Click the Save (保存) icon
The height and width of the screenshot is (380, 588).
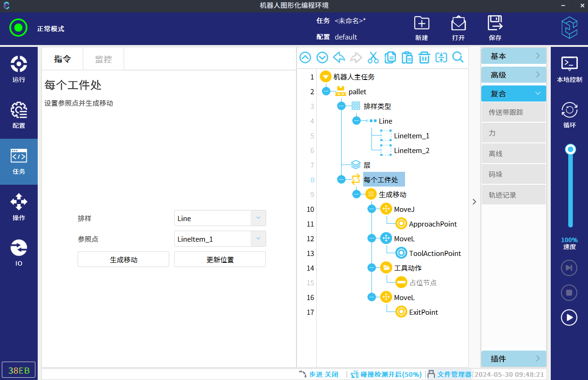pyautogui.click(x=495, y=28)
